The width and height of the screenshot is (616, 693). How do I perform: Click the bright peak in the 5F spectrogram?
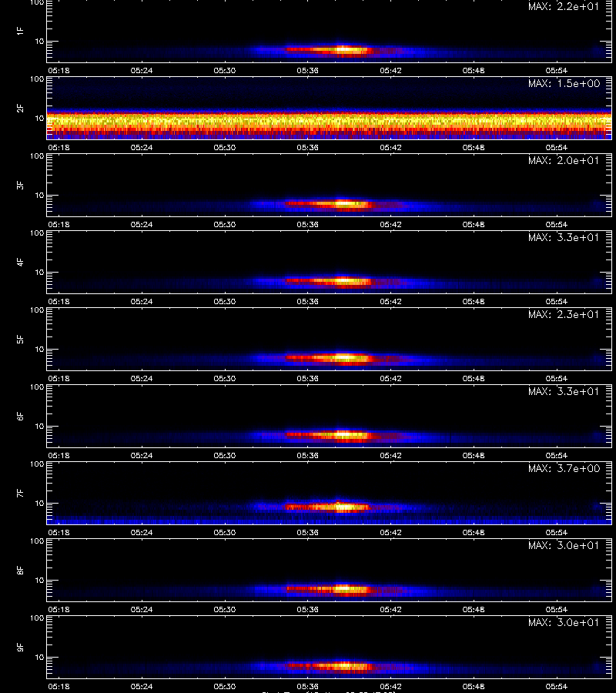343,357
